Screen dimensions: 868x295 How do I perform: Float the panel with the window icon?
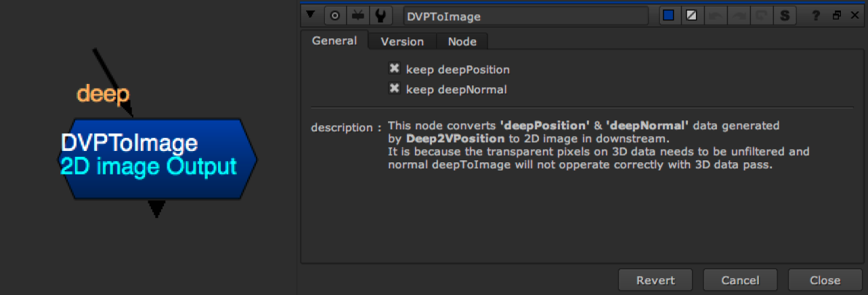pyautogui.click(x=837, y=15)
